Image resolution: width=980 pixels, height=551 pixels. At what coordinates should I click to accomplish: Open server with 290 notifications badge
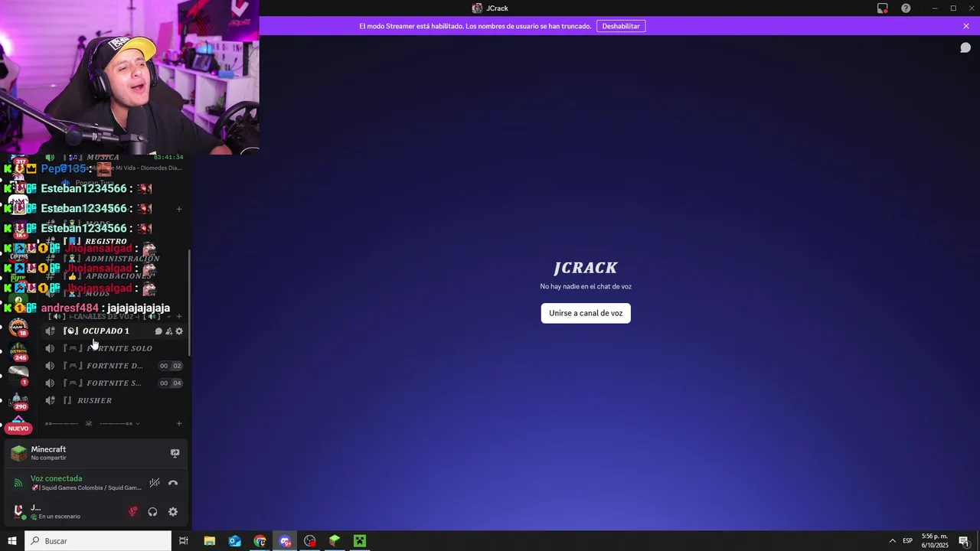(18, 401)
